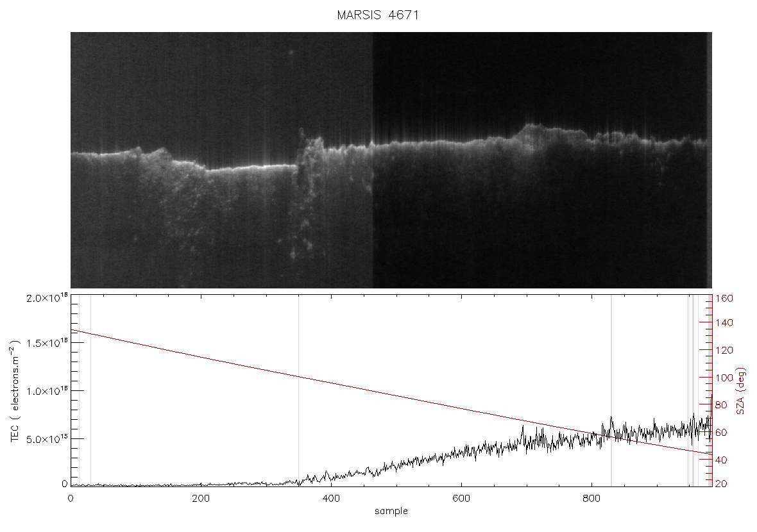Click the SZA axis tick label '60'
Image resolution: width=757 pixels, height=532 pixels.
click(721, 433)
